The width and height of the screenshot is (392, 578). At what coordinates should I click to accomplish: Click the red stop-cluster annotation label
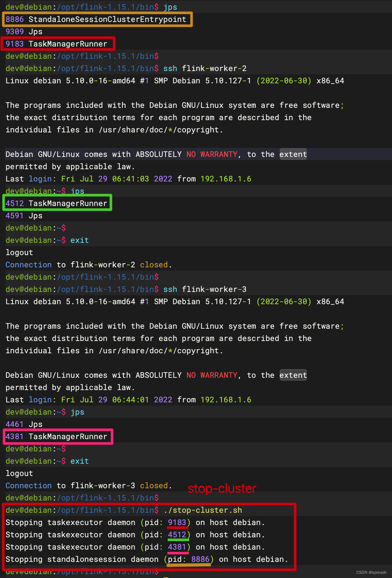point(222,489)
